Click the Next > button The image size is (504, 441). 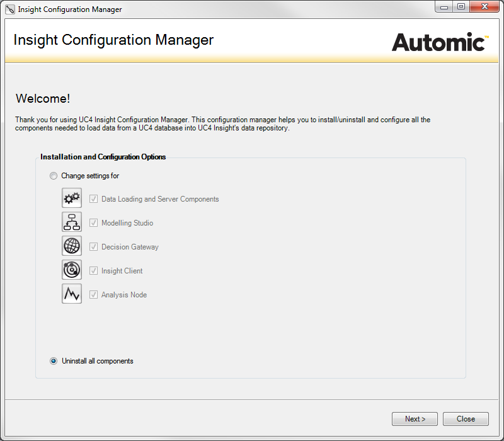tap(415, 419)
